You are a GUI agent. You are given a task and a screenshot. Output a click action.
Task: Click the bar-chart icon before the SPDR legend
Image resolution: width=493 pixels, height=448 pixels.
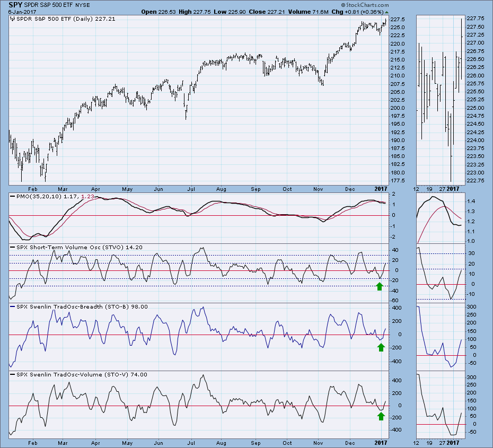pyautogui.click(x=13, y=19)
